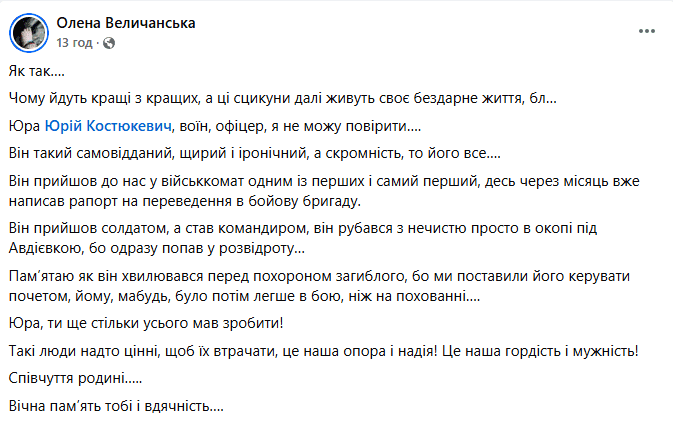673x423 pixels.
Task: Click the globe public privacy icon
Action: click(x=109, y=43)
